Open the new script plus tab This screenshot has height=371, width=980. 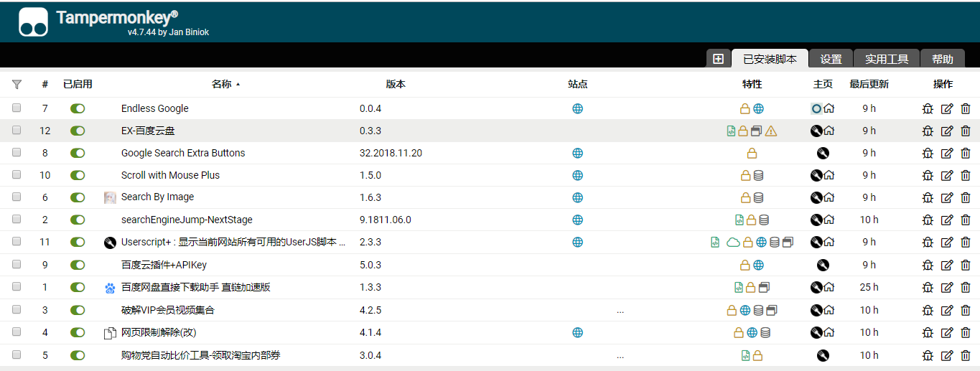718,59
